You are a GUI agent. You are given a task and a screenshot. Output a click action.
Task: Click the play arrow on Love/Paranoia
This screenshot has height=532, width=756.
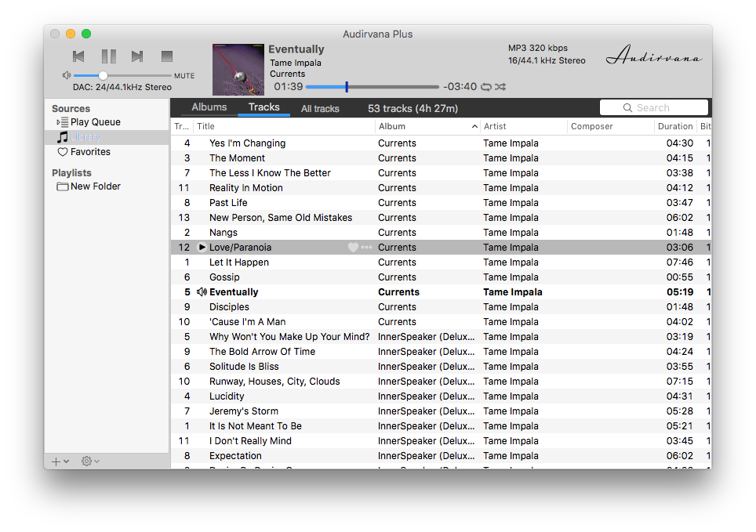pos(202,248)
